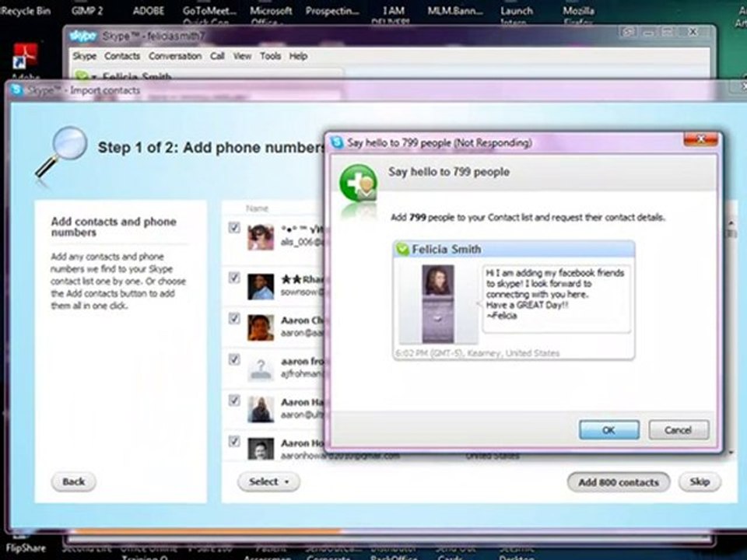Click the magnifying glass icon

pos(62,152)
